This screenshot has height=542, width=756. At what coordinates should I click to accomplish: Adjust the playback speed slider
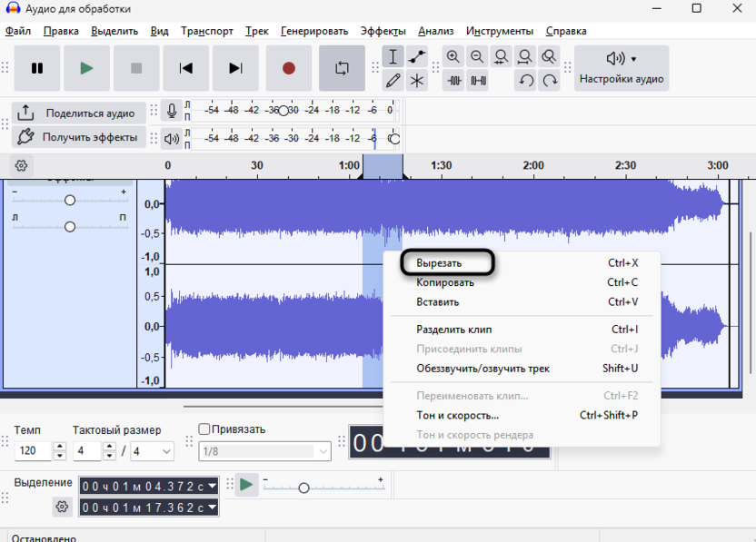[303, 487]
